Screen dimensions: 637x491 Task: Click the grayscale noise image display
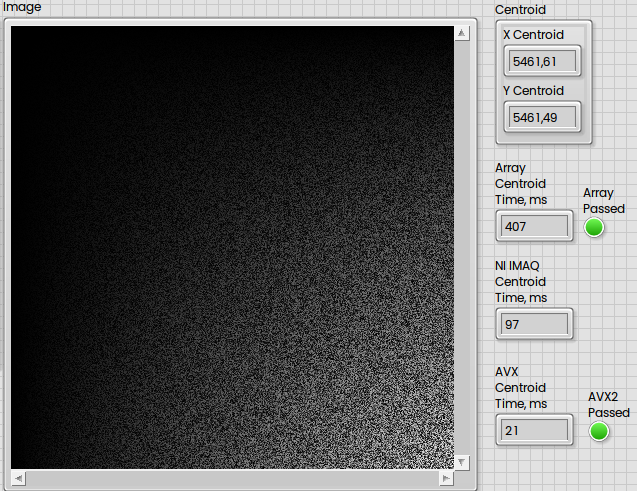point(232,248)
